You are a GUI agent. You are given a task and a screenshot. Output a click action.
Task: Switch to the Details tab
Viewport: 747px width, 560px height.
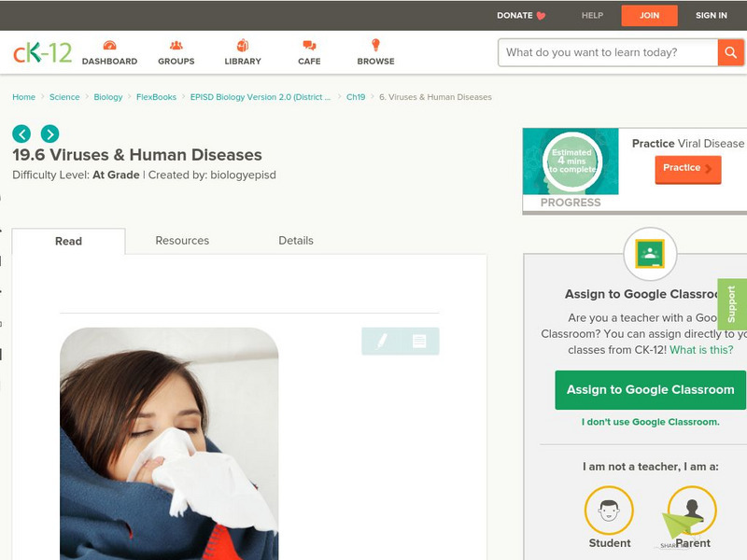298,241
